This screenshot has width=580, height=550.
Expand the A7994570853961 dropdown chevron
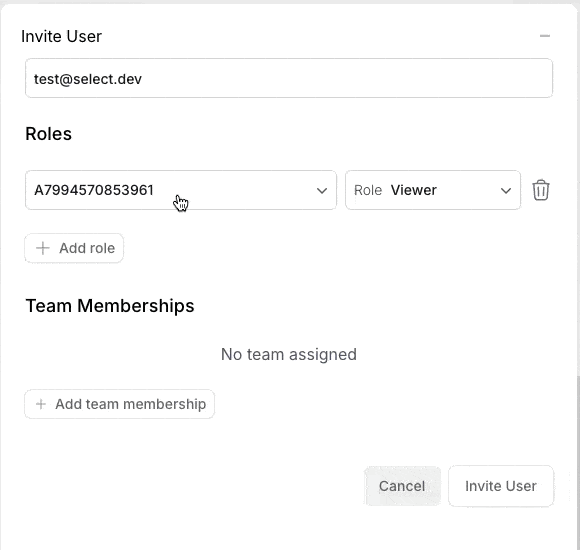coord(322,191)
